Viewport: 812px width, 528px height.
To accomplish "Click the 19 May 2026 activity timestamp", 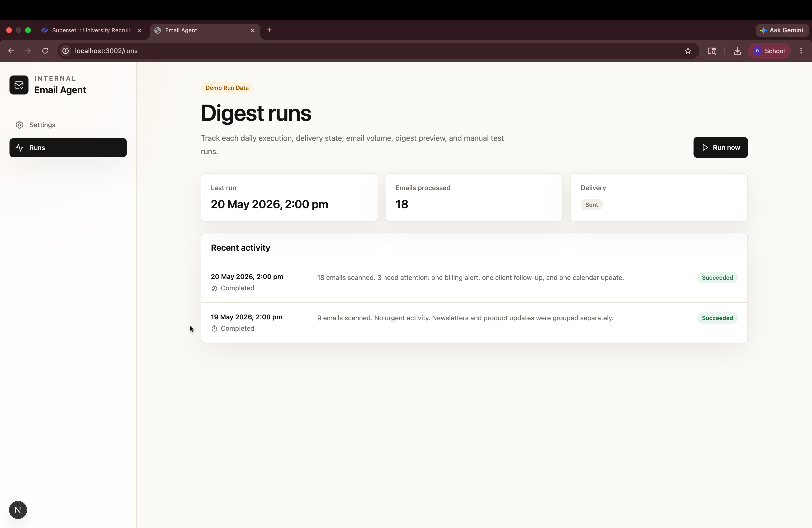I will (x=247, y=317).
